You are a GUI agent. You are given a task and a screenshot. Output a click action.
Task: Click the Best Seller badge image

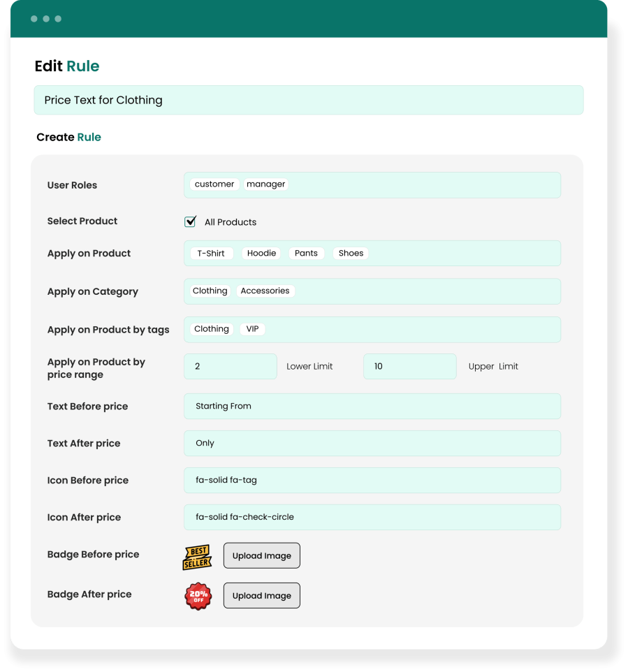point(197,557)
